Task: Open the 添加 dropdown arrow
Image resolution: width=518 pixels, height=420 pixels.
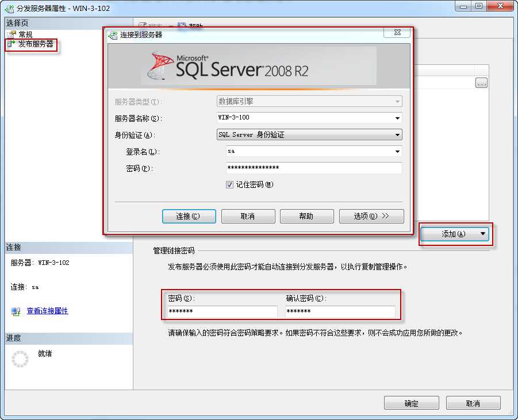Action: coord(483,234)
